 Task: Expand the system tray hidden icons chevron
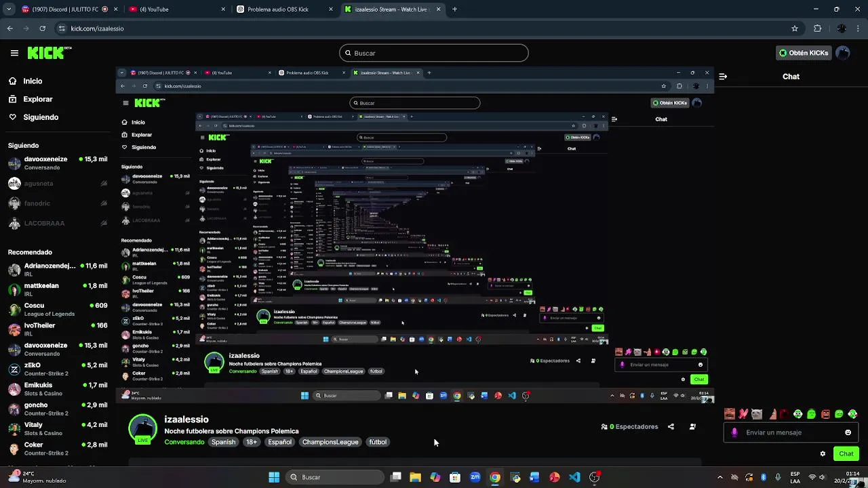[x=720, y=477]
